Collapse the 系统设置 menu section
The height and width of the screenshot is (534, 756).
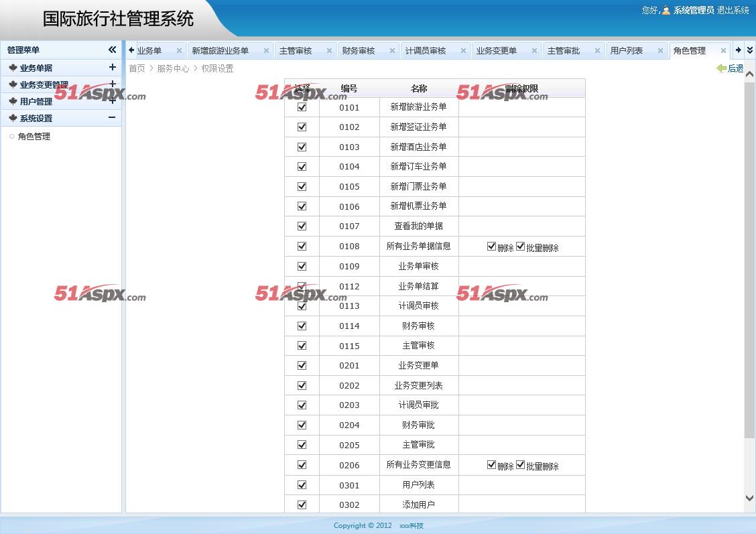point(112,117)
